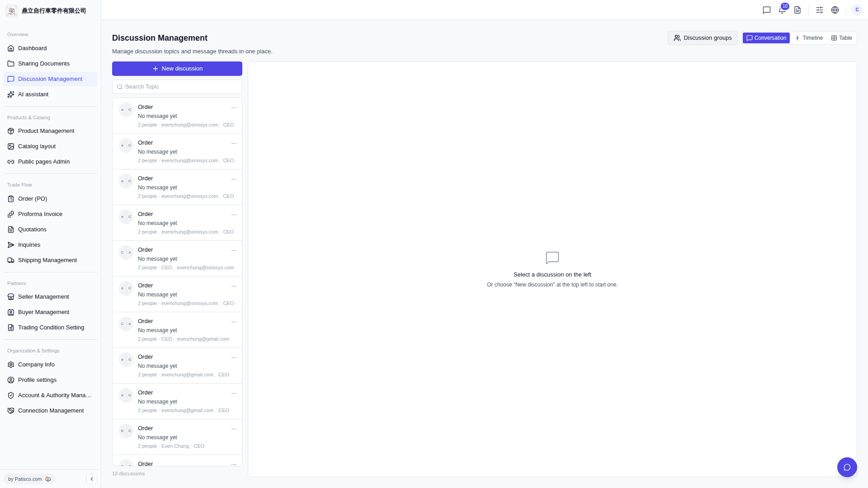Select Discussion Management sidebar item
This screenshot has width=868, height=488.
[x=50, y=79]
